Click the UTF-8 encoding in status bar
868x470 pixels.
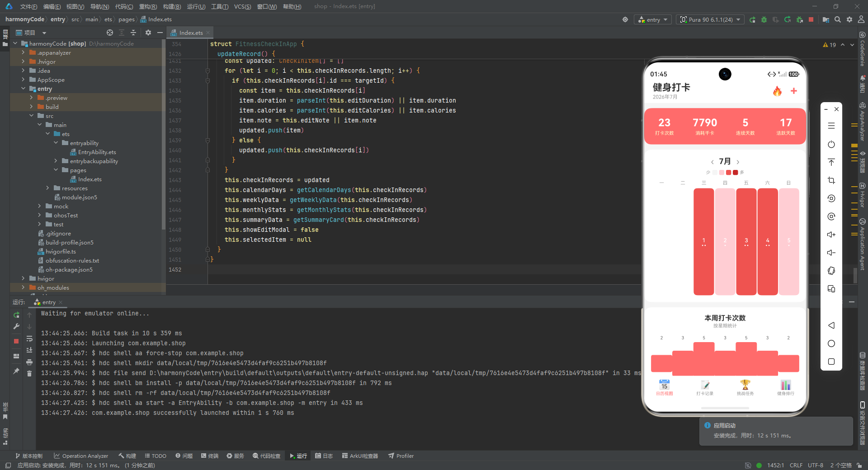pyautogui.click(x=816, y=465)
